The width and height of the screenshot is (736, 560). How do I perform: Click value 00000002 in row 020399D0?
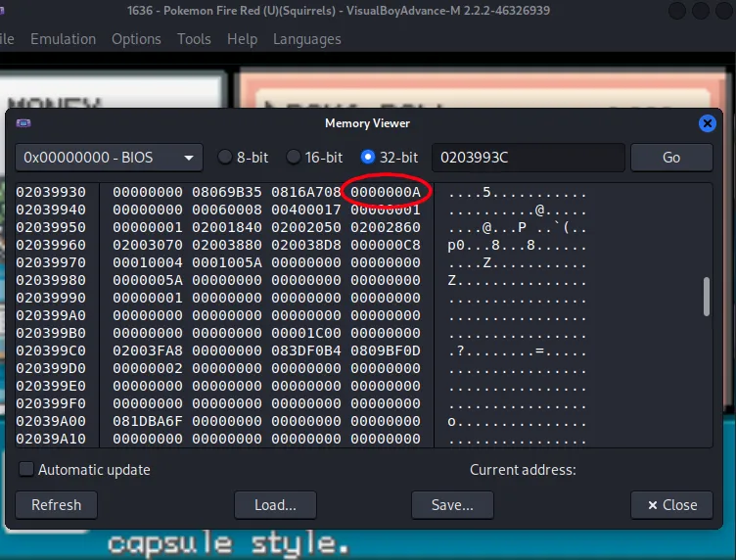point(148,368)
